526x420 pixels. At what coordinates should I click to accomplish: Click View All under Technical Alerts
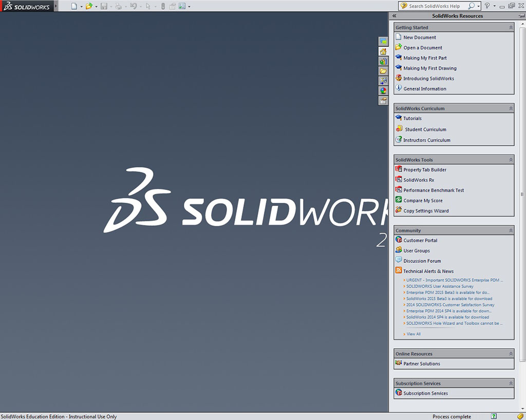414,334
